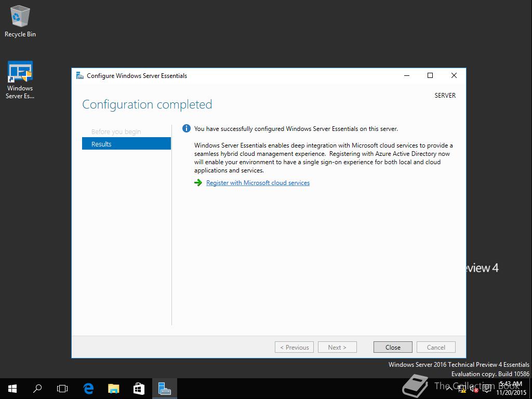The image size is (532, 399).
Task: Select the Results step in the sidebar
Action: click(x=126, y=144)
